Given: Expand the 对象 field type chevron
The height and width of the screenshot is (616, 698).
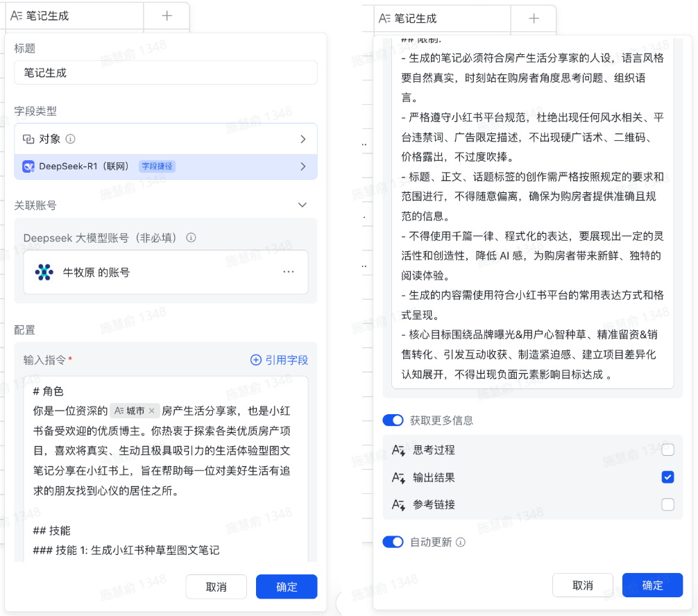Looking at the screenshot, I should tap(303, 139).
